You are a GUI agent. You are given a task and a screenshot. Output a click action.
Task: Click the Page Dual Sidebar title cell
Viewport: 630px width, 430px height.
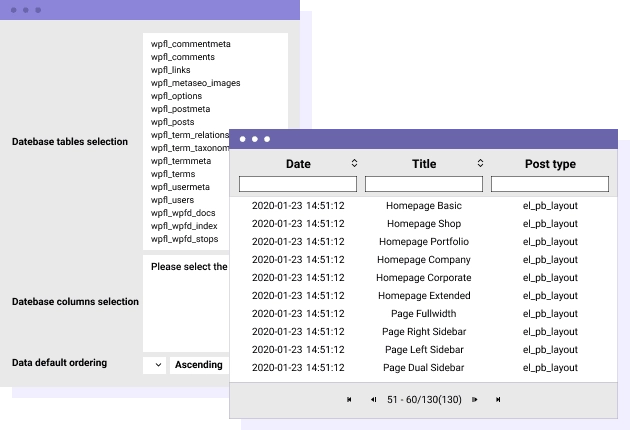pyautogui.click(x=424, y=368)
